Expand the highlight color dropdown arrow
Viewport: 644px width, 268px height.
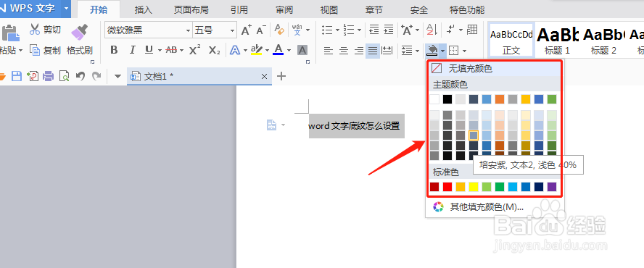tap(267, 51)
